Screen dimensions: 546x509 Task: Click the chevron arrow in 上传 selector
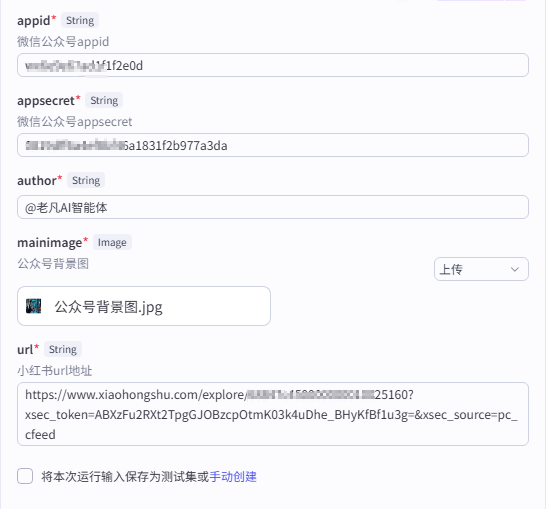515,269
